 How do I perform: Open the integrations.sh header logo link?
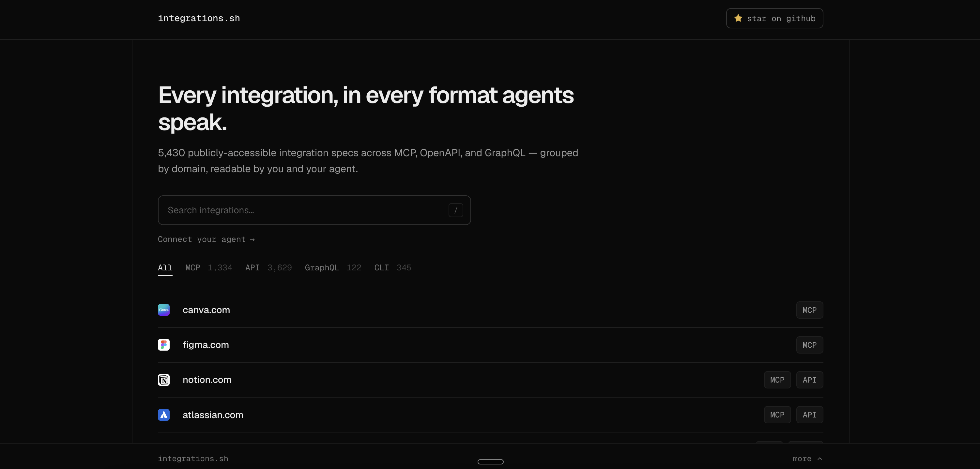point(199,18)
